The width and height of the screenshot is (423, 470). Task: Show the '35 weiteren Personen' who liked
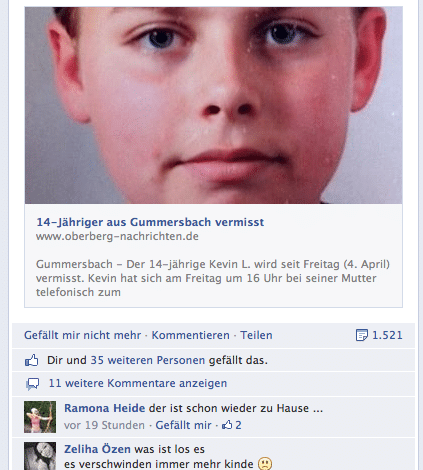148,360
